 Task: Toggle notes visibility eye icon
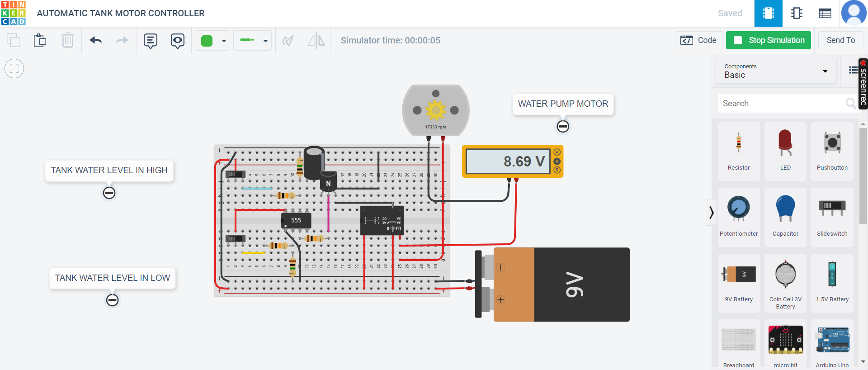(x=178, y=41)
